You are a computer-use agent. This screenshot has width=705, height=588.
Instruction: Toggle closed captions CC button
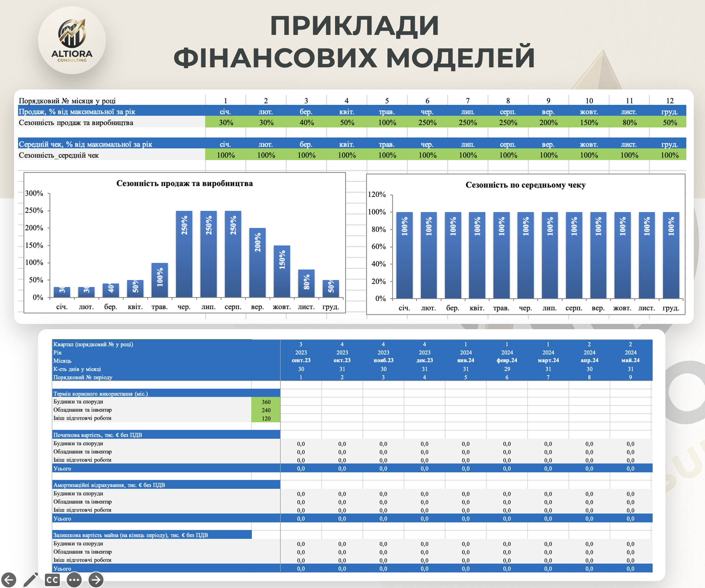pyautogui.click(x=52, y=580)
